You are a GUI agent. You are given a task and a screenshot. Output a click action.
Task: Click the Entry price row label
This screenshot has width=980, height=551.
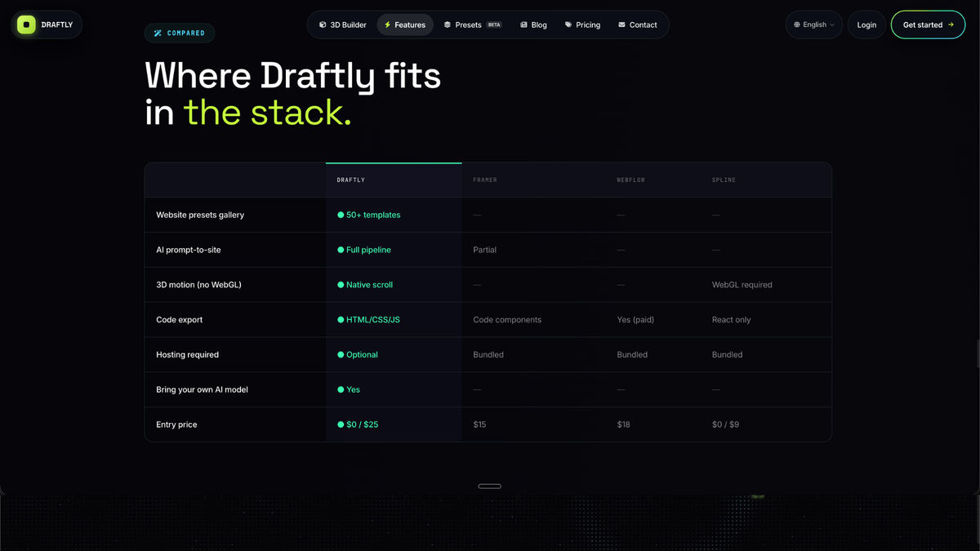coord(176,424)
